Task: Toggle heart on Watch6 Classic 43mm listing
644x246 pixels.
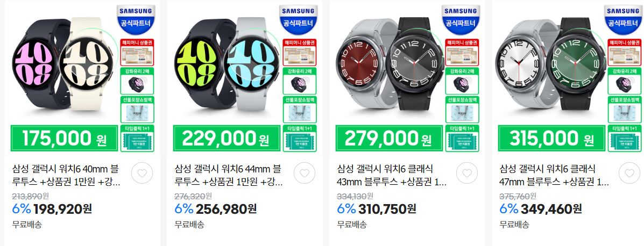Action: click(467, 173)
